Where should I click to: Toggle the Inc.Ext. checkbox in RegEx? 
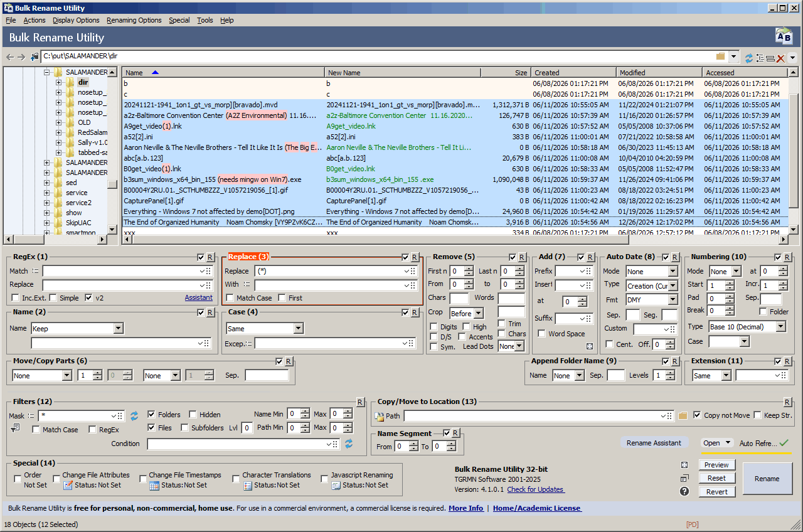pos(16,298)
